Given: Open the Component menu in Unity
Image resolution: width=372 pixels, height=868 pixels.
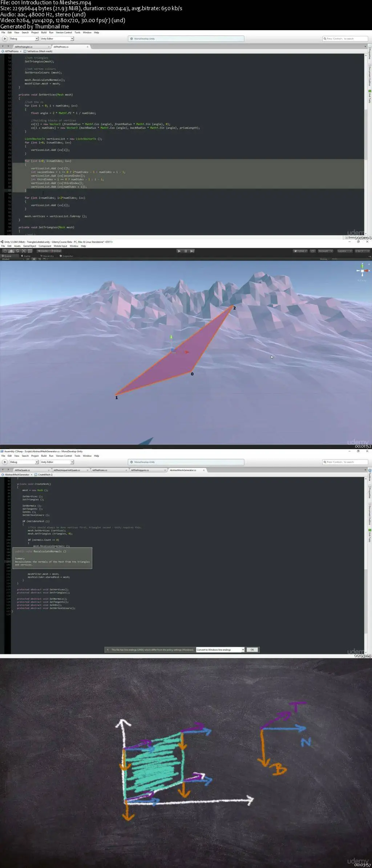Looking at the screenshot, I should tap(45, 246).
